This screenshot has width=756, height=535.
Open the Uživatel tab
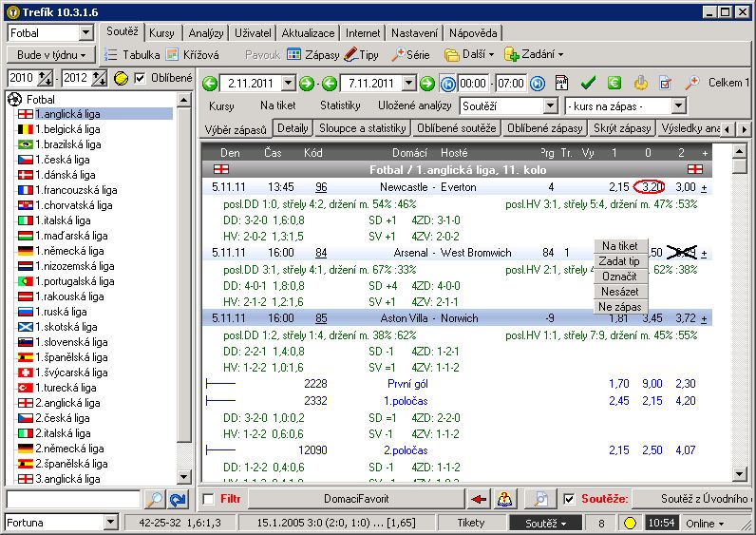click(253, 33)
